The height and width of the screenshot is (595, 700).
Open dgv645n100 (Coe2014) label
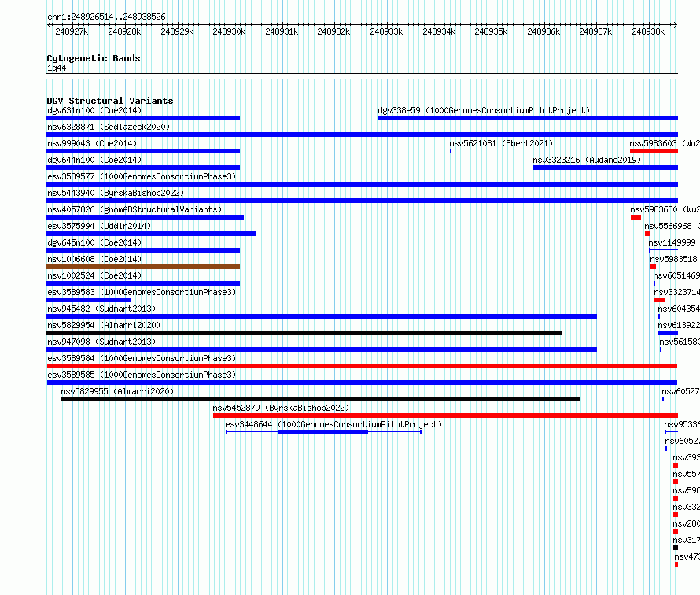(x=94, y=242)
